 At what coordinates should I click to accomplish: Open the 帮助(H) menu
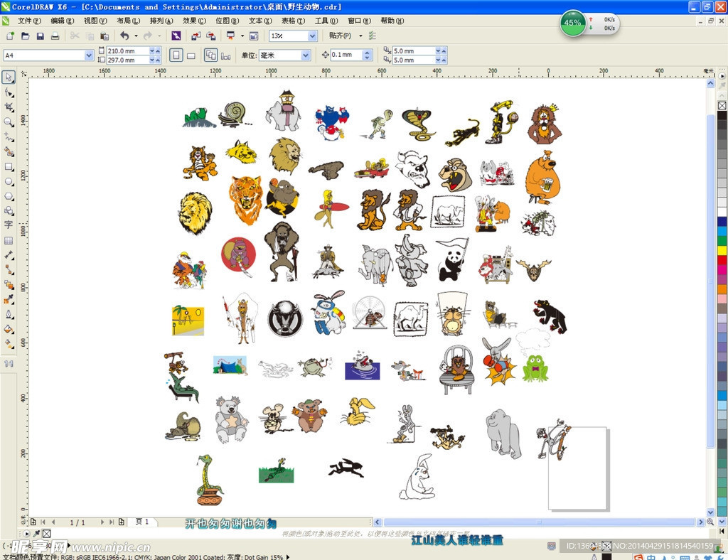pyautogui.click(x=392, y=21)
